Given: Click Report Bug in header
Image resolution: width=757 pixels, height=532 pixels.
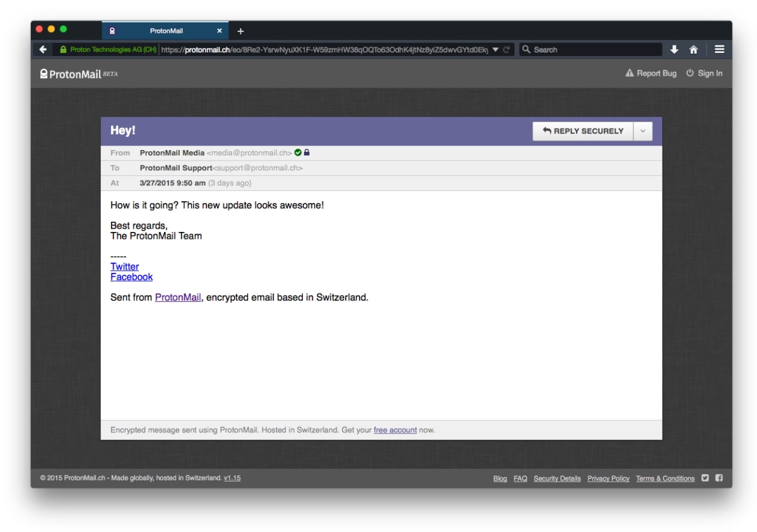Looking at the screenshot, I should (650, 73).
